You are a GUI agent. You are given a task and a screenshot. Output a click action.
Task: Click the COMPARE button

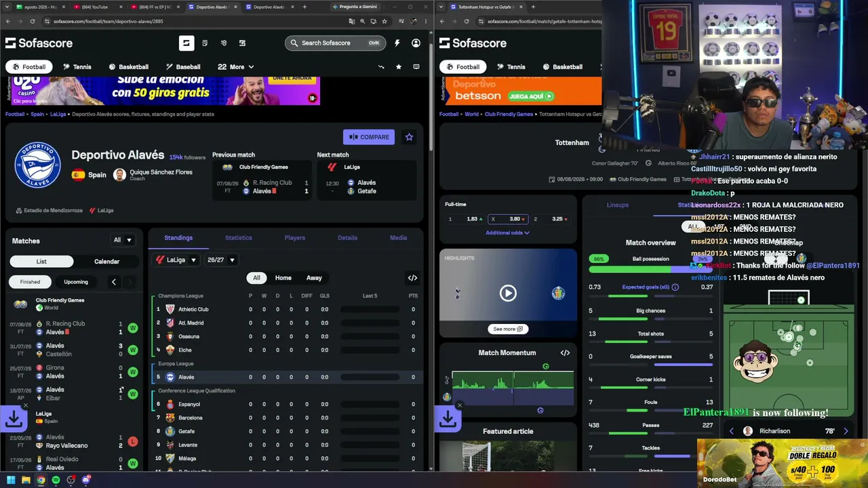point(369,137)
